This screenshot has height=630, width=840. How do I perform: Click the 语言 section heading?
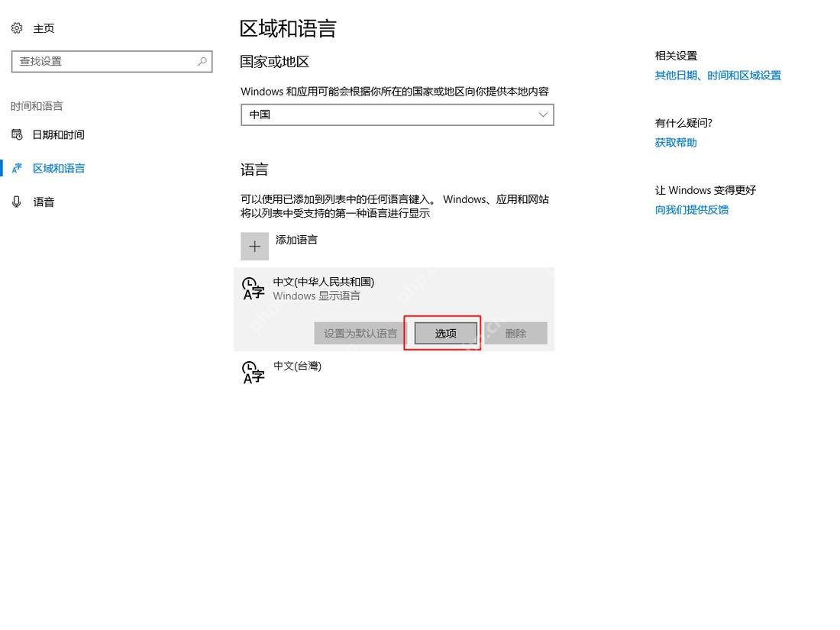[x=254, y=170]
